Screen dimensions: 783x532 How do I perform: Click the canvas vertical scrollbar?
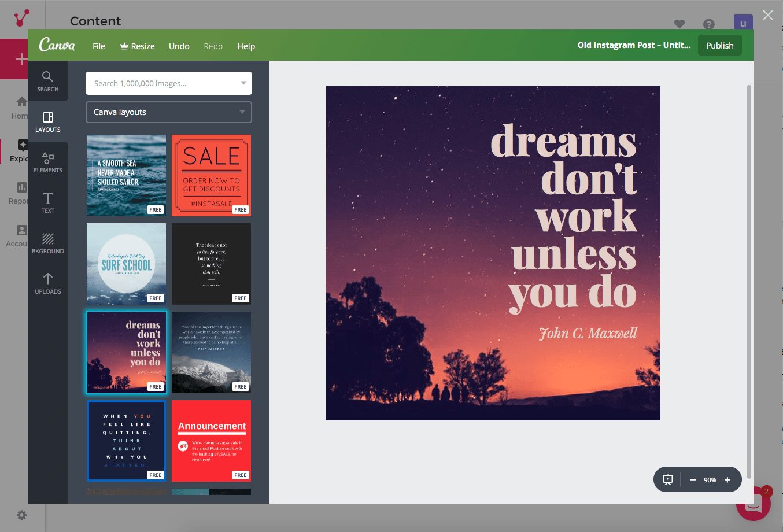coord(749,281)
